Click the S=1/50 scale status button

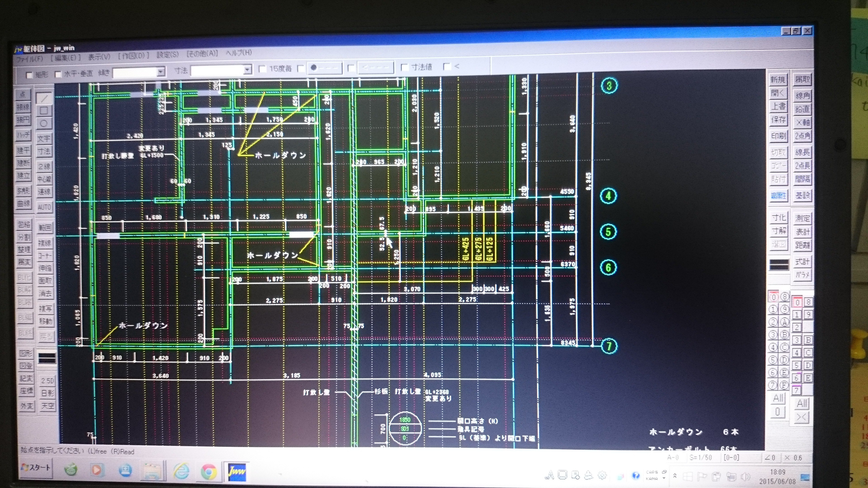(x=700, y=457)
